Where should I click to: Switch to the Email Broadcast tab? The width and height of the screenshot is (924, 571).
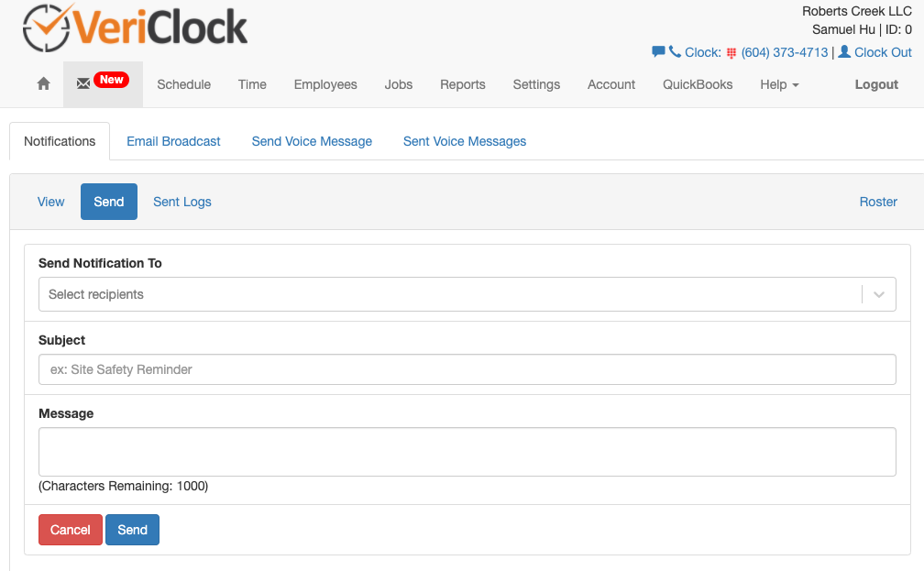173,141
